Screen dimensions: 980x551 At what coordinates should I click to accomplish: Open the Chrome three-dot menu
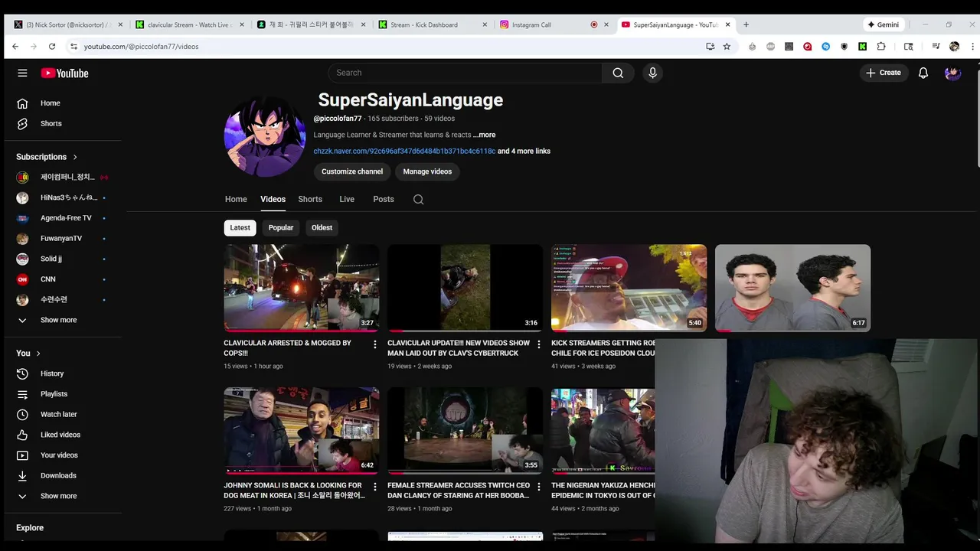click(x=972, y=46)
